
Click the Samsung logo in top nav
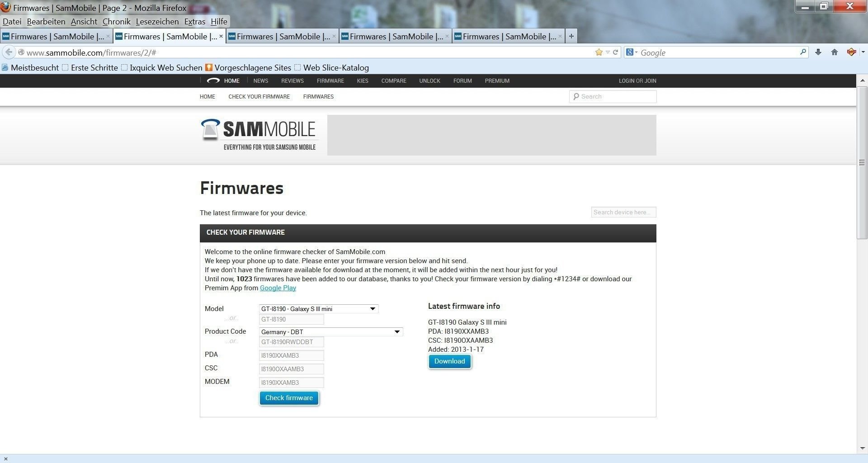(x=213, y=81)
